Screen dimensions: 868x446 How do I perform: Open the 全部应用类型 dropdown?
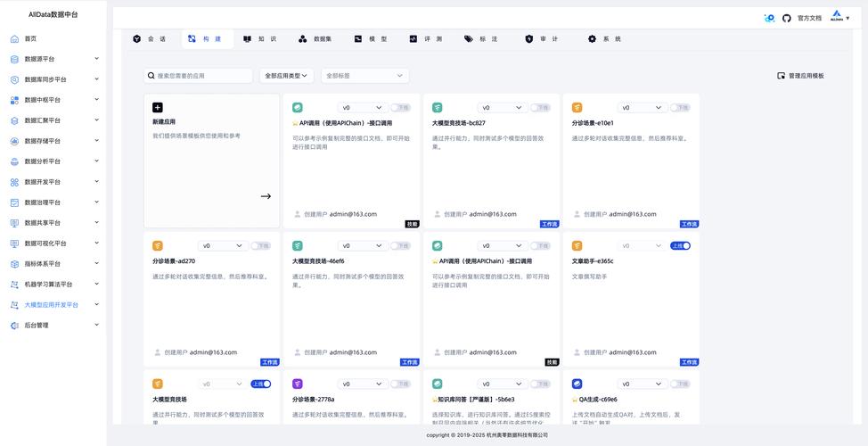(x=287, y=77)
